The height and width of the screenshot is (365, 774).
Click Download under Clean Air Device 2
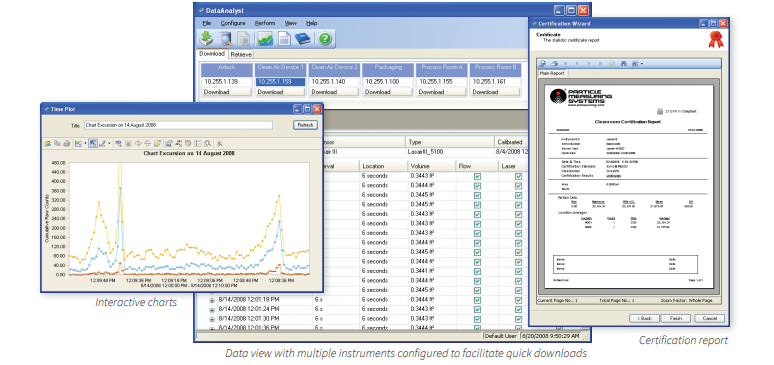pyautogui.click(x=333, y=92)
